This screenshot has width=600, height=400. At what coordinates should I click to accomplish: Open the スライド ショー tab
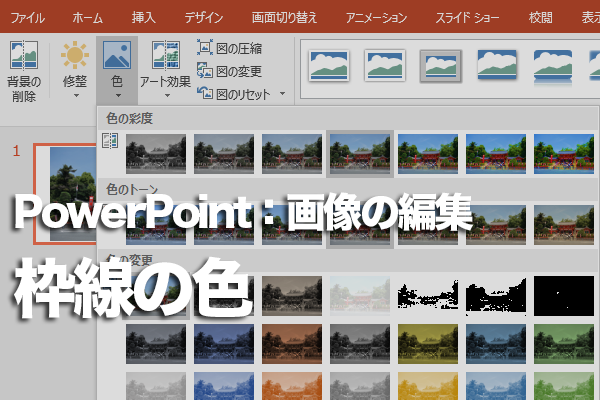pyautogui.click(x=467, y=18)
